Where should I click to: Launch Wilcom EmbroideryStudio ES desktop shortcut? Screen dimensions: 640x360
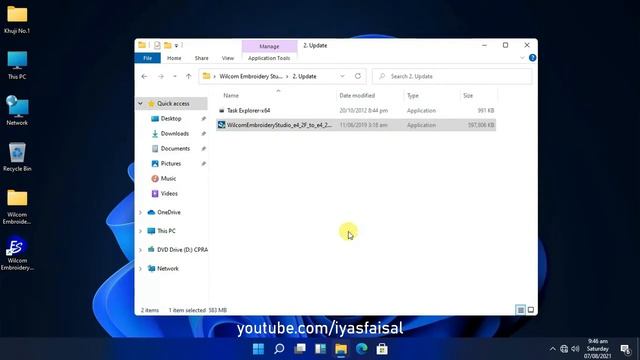click(x=17, y=253)
